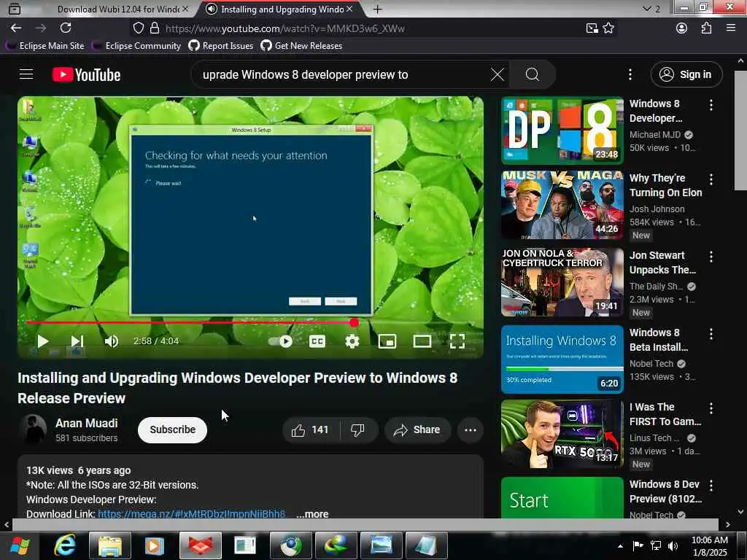Open the Windows Start button
747x560 pixels.
point(20,545)
